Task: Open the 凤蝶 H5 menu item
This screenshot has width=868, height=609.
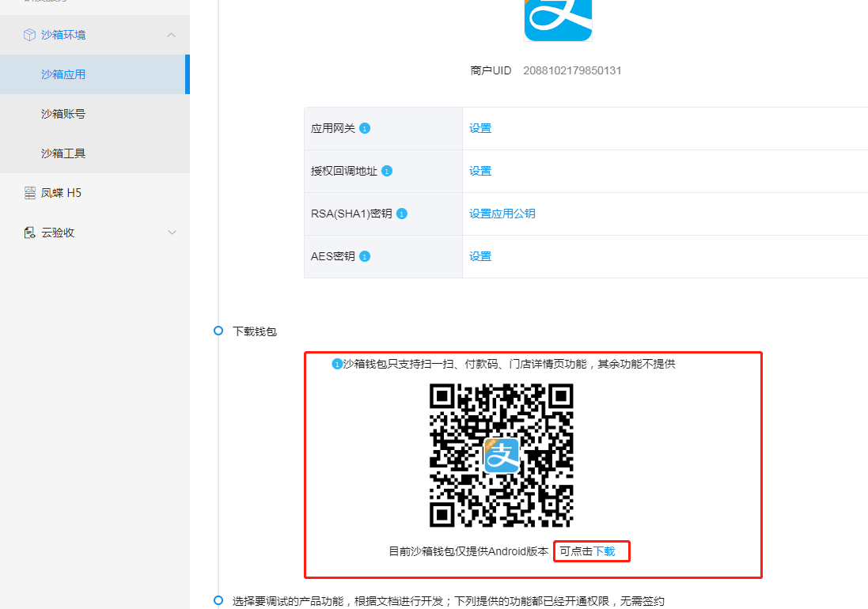Action: click(61, 193)
